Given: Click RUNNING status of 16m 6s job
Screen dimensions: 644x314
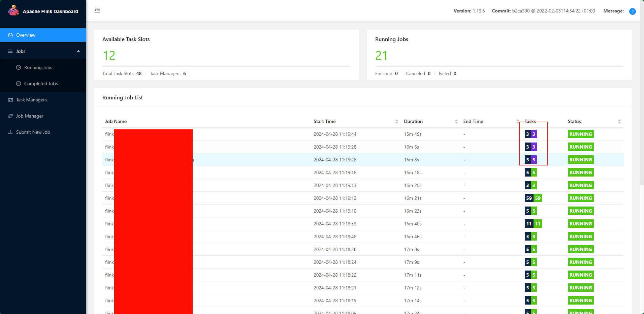Looking at the screenshot, I should (581, 147).
